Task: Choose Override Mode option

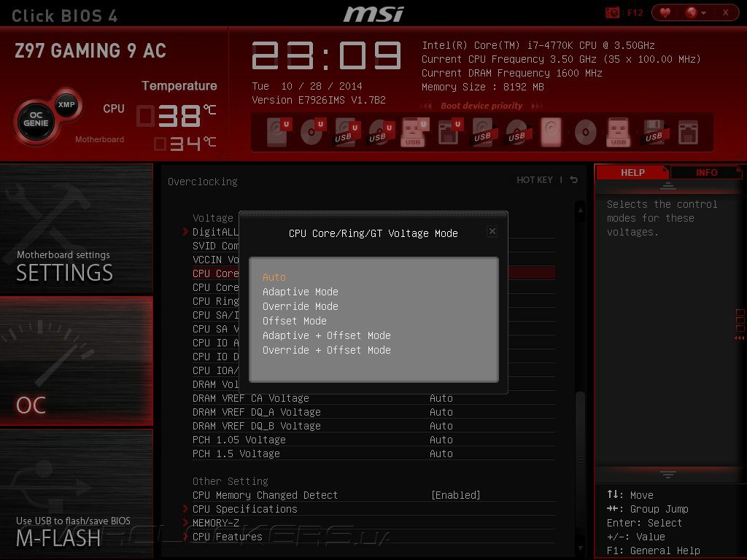Action: (300, 306)
